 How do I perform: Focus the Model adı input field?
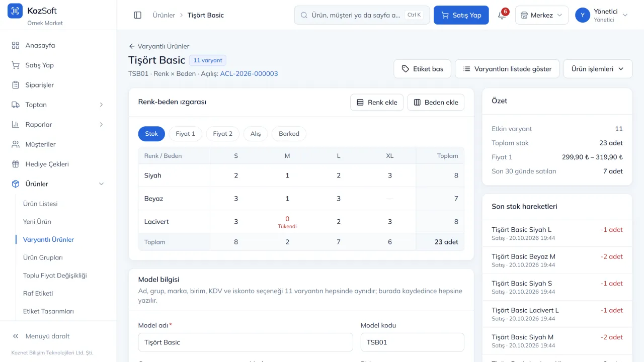(x=246, y=342)
